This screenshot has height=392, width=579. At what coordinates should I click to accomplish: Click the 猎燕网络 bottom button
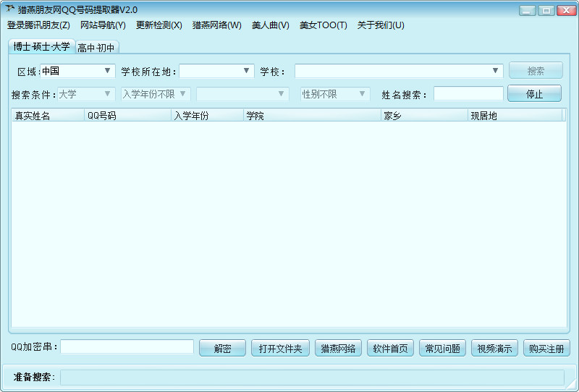click(338, 348)
